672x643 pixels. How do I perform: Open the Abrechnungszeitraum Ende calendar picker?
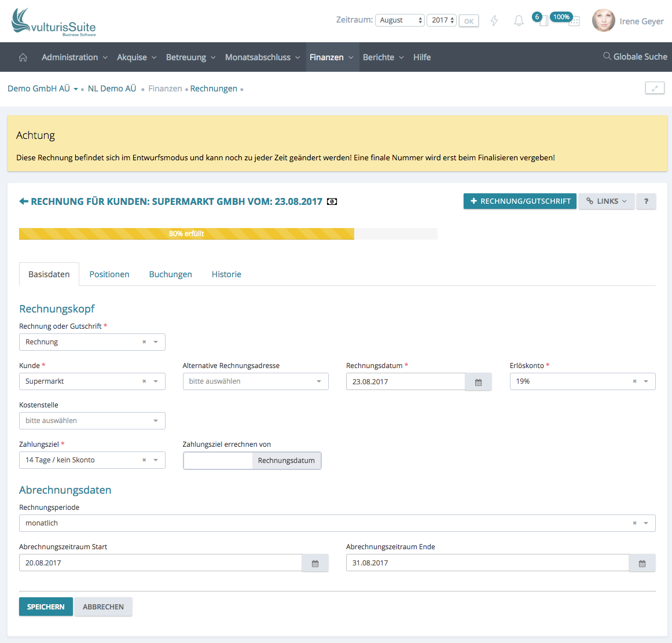(642, 563)
